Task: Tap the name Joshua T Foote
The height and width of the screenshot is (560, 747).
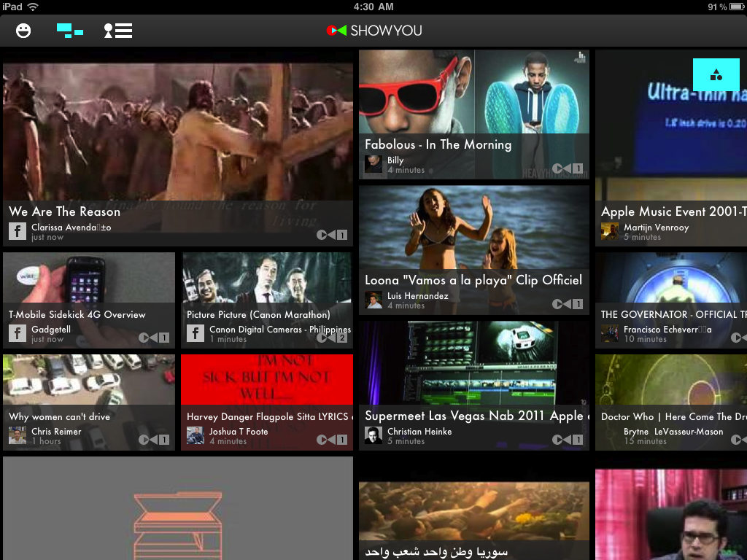Action: [239, 432]
